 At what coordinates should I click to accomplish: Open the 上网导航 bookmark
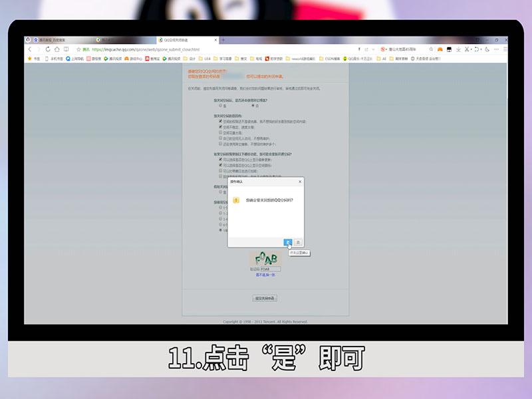74,59
